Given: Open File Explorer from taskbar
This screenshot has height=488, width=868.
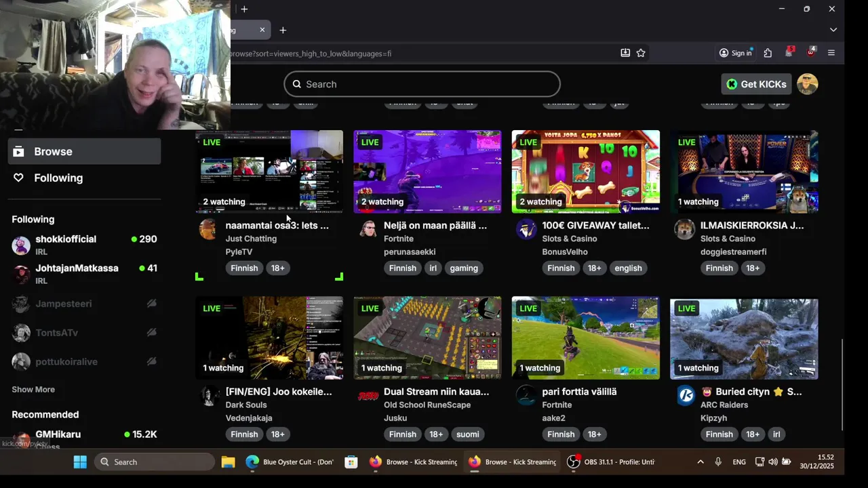Looking at the screenshot, I should coord(228,462).
